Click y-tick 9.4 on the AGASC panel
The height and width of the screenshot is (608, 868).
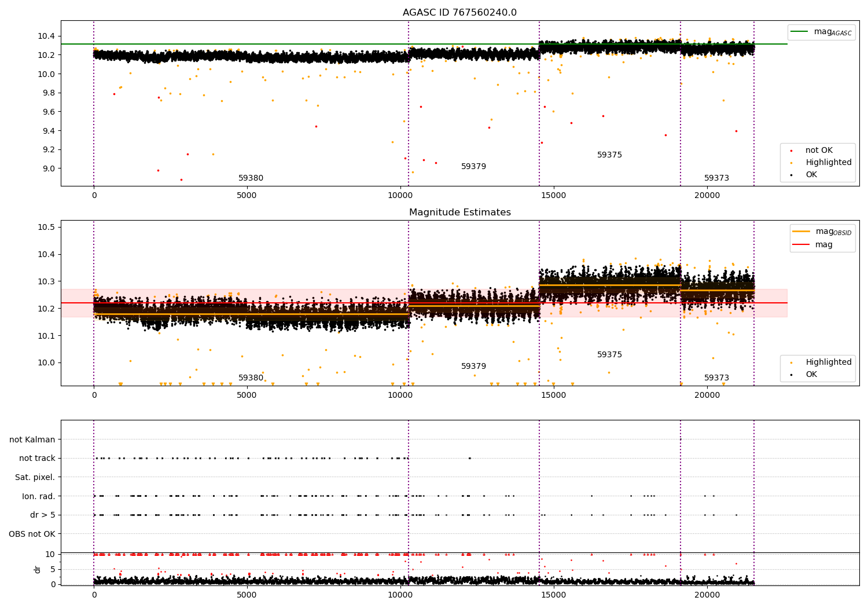[49, 131]
